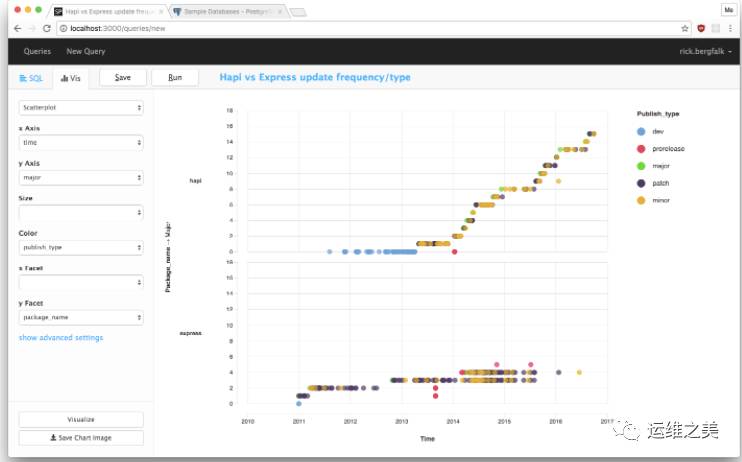Image resolution: width=742 pixels, height=462 pixels.
Task: Click the Visualize button
Action: [81, 419]
